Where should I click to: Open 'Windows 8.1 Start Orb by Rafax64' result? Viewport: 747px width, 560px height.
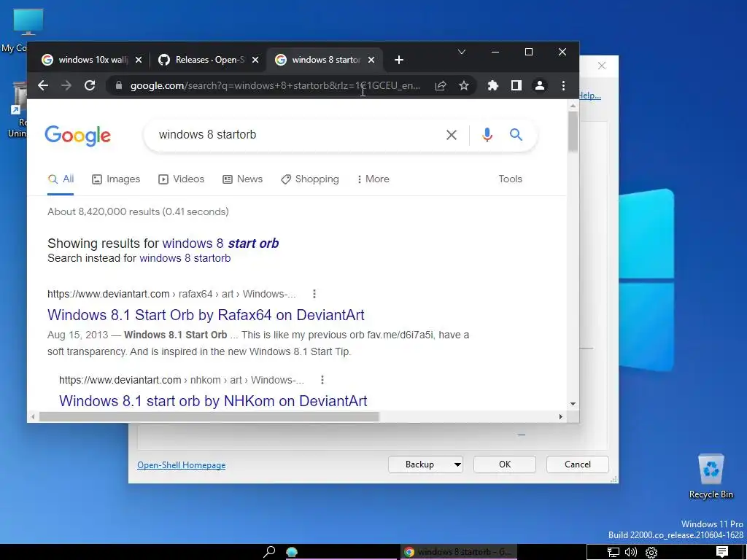(206, 315)
